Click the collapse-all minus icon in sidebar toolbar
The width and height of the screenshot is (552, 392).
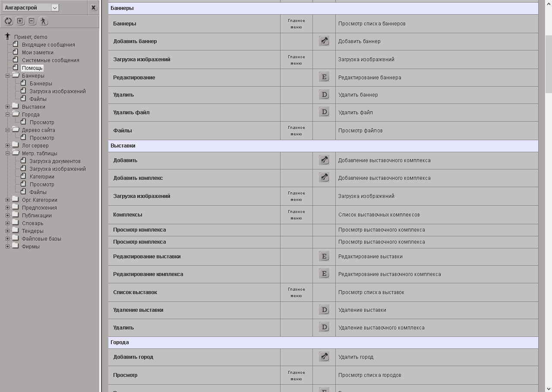(x=32, y=21)
